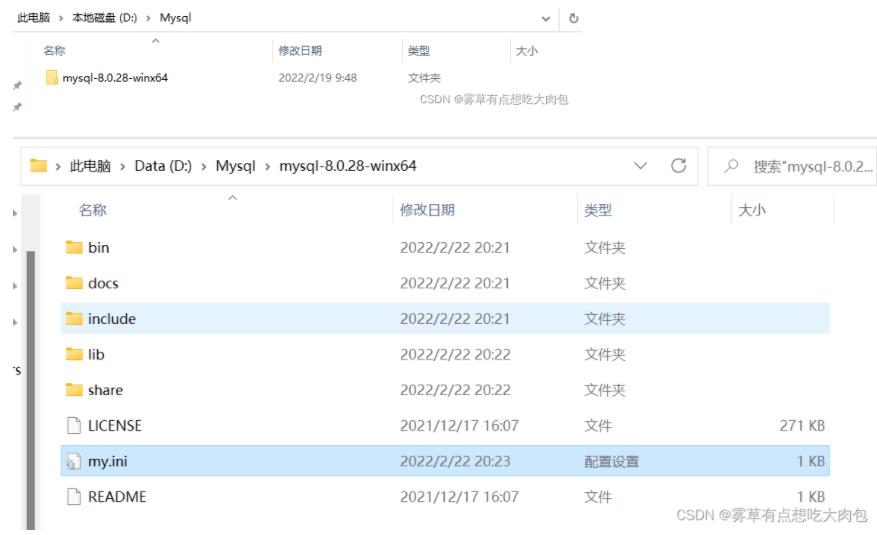Click the lib folder icon

tap(74, 354)
